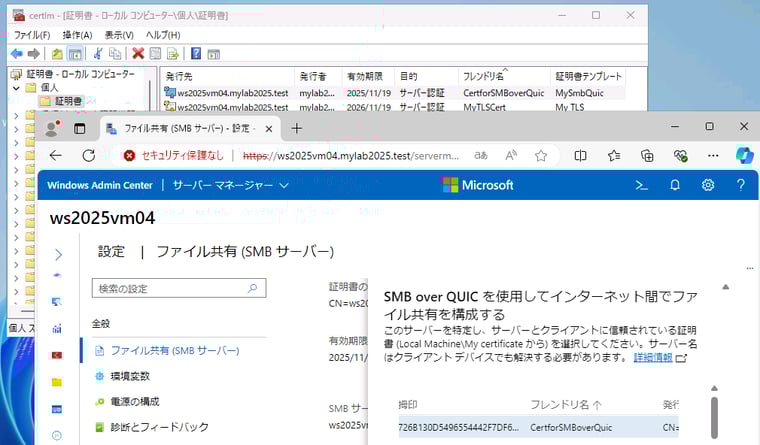Click the Copy icon in certlm toolbar

click(115, 54)
